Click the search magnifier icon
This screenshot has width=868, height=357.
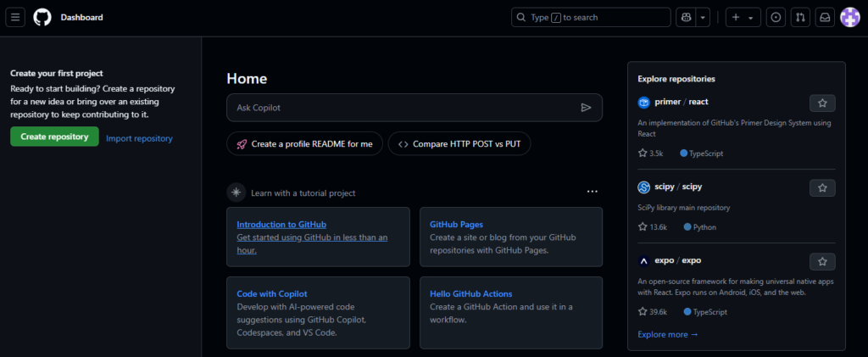pyautogui.click(x=521, y=17)
